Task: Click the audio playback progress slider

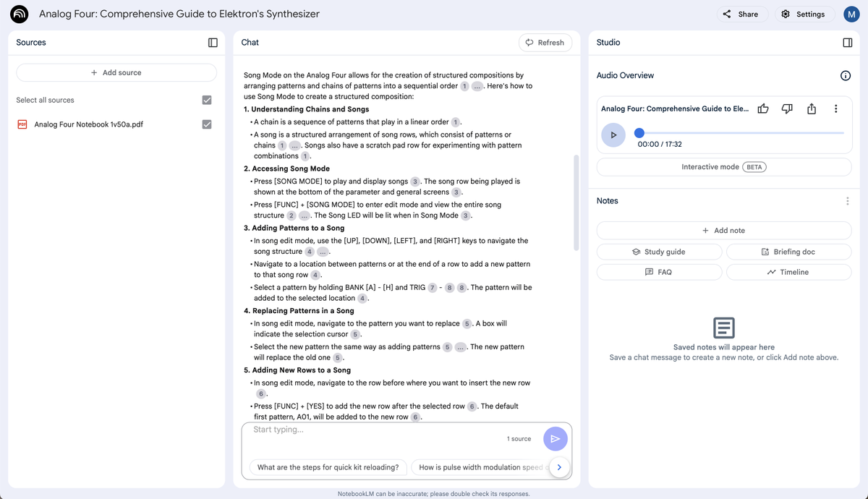Action: tap(741, 133)
